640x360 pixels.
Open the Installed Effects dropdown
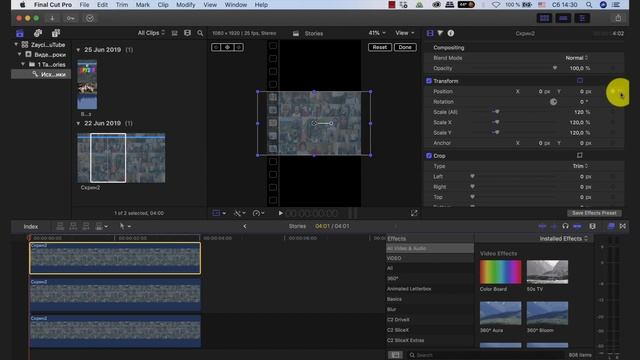click(564, 238)
